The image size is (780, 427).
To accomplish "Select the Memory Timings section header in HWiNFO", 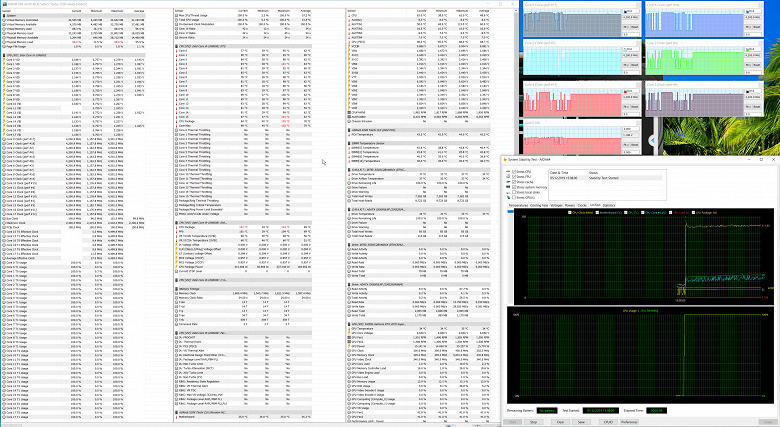I will coord(244,288).
